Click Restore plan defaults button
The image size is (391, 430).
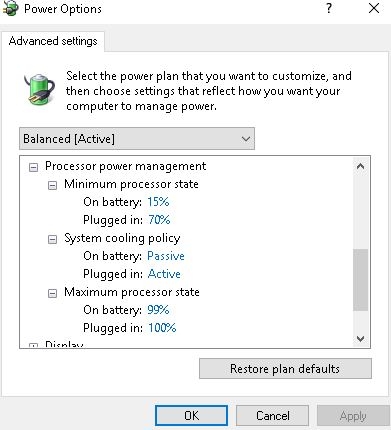[285, 369]
